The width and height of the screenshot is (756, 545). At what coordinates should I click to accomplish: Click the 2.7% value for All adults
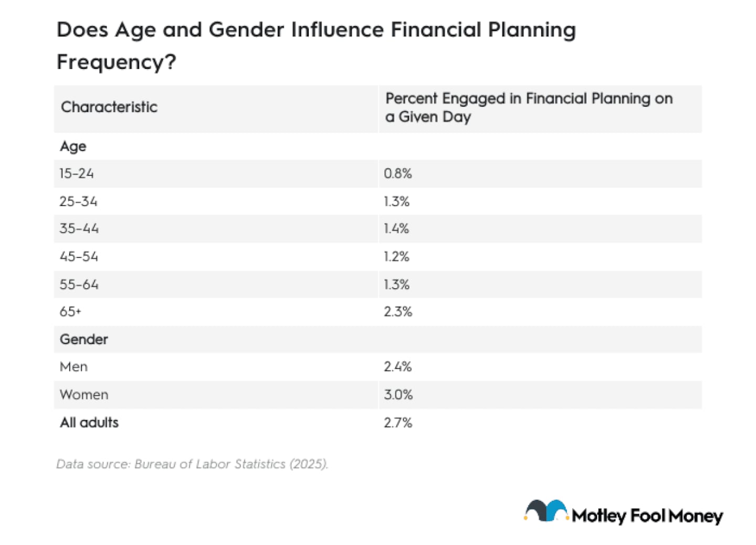(397, 423)
